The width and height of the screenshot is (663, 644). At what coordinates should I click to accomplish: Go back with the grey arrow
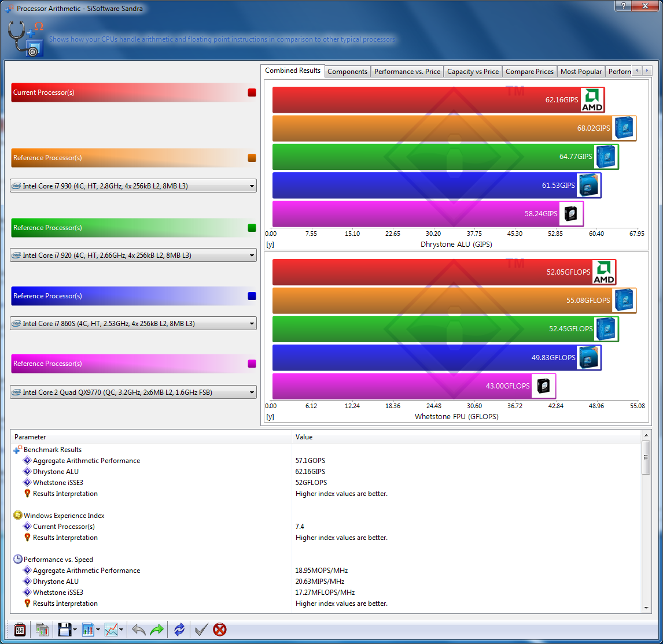[139, 630]
